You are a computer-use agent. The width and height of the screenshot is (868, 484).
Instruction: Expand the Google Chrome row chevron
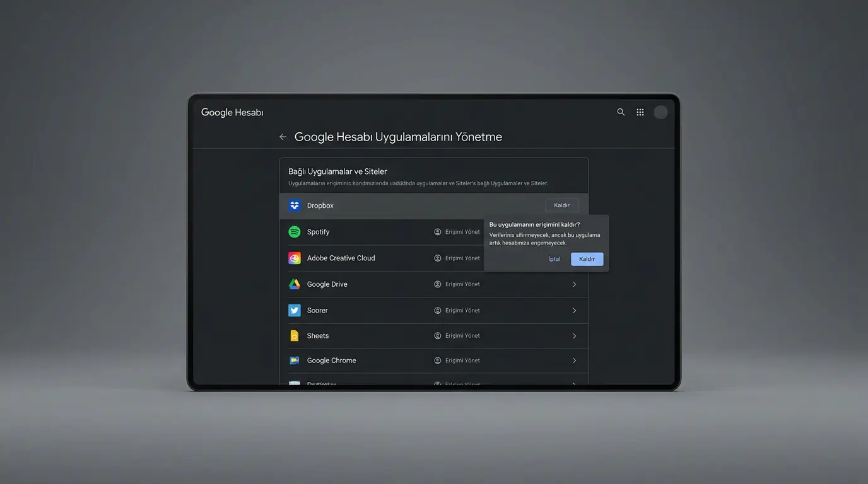click(x=574, y=360)
